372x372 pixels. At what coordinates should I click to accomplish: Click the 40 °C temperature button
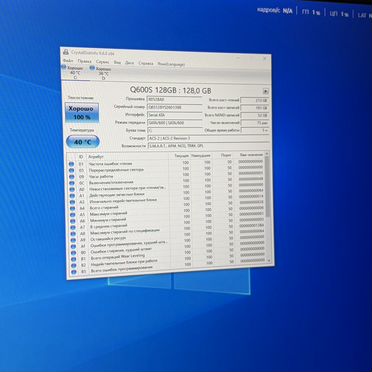coord(82,142)
